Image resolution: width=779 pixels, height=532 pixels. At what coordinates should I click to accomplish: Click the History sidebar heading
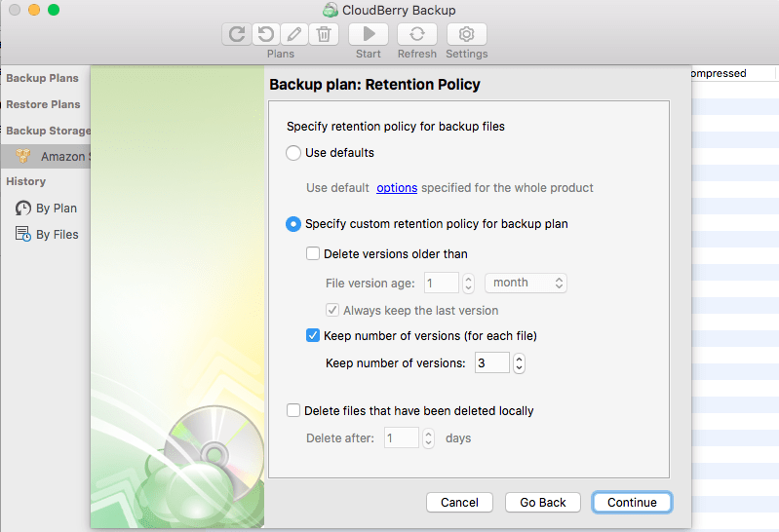[25, 181]
